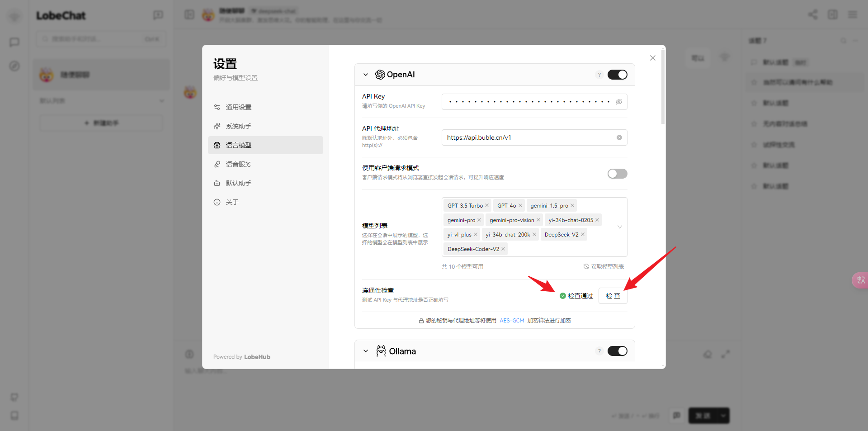Click the API proxy address input field
The height and width of the screenshot is (431, 868).
click(529, 137)
